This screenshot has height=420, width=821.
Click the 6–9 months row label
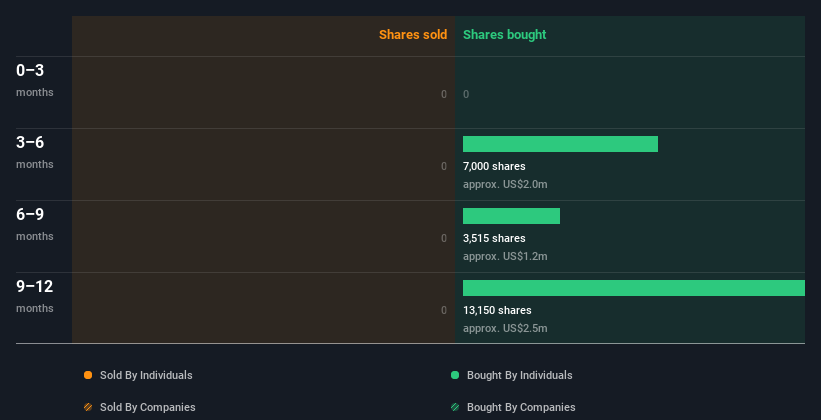(35, 224)
